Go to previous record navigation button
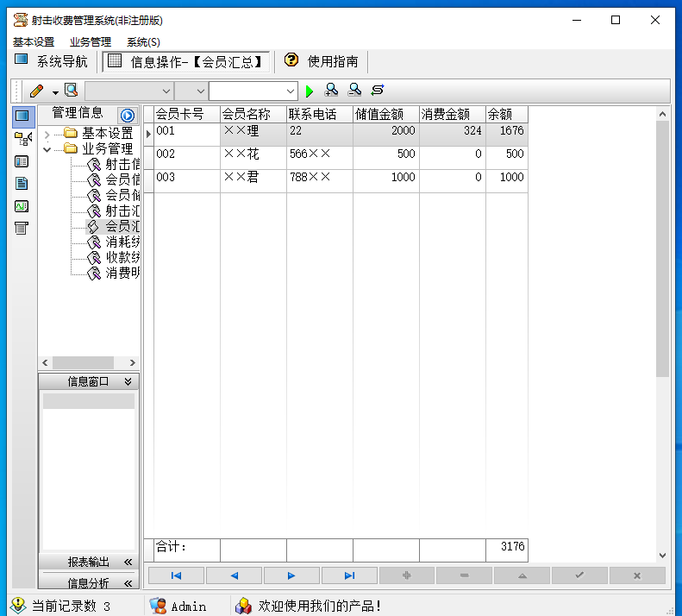This screenshot has width=682, height=616. click(234, 575)
